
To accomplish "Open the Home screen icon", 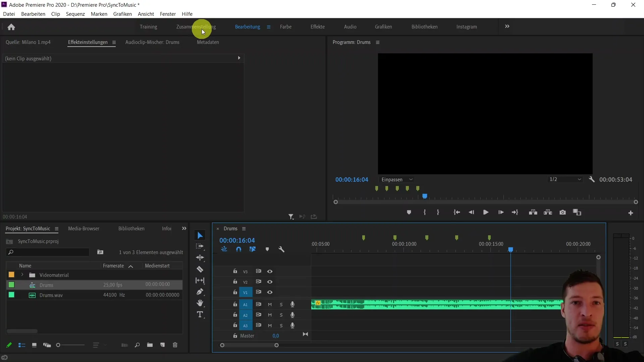I will 11,27.
